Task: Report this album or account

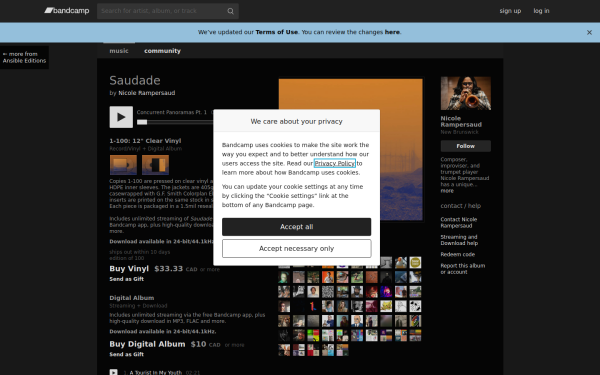Action: click(x=463, y=269)
